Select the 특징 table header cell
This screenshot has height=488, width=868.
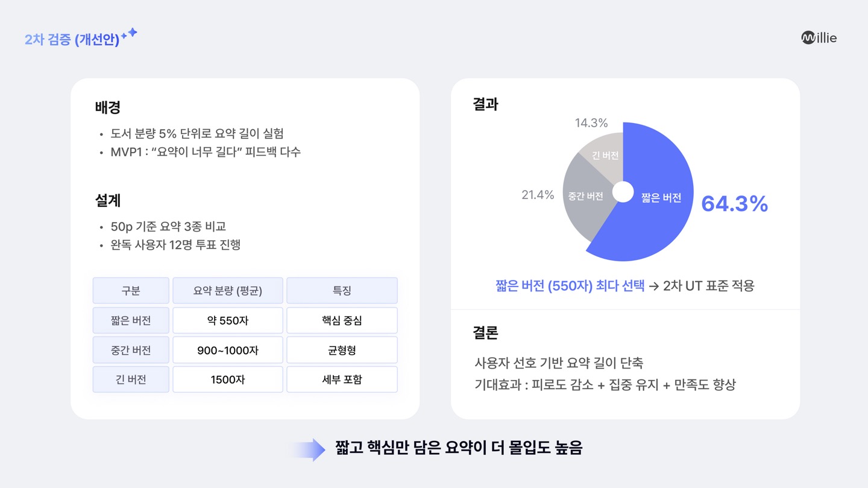[342, 291]
